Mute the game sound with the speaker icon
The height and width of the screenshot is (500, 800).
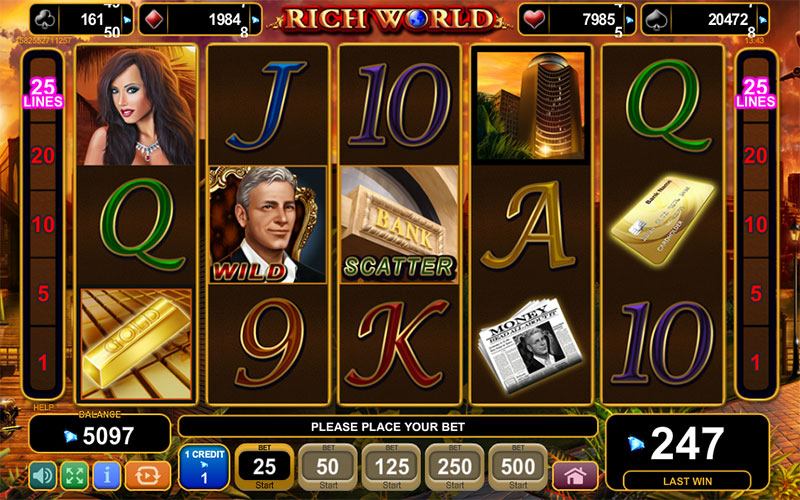[42, 475]
